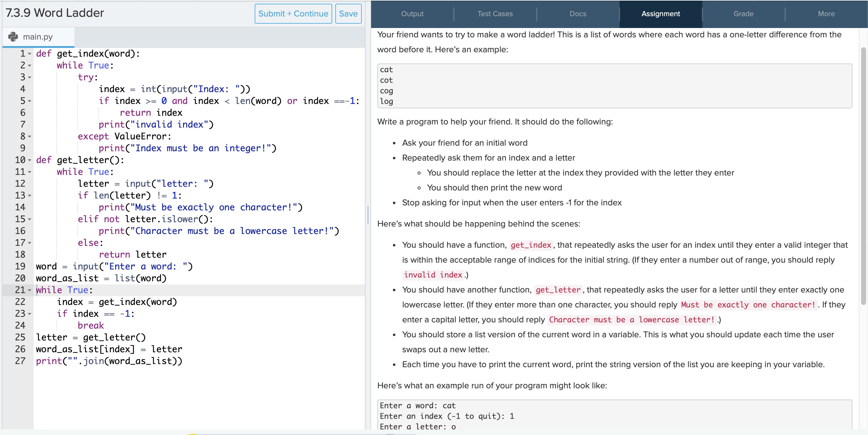Viewport: 868px width, 435px height.
Task: Collapse the get_index function fold arrow on line 1
Action: [x=30, y=54]
